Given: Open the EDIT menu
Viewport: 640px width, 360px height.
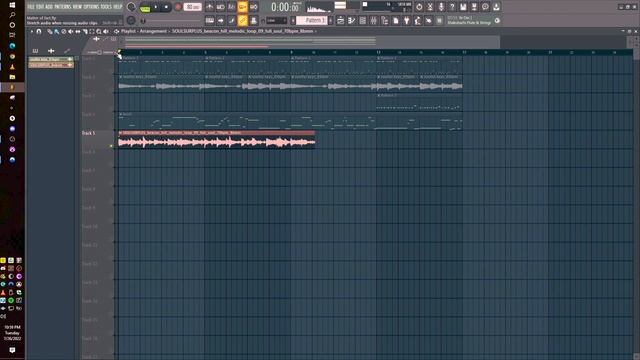Looking at the screenshot, I should (40, 7).
